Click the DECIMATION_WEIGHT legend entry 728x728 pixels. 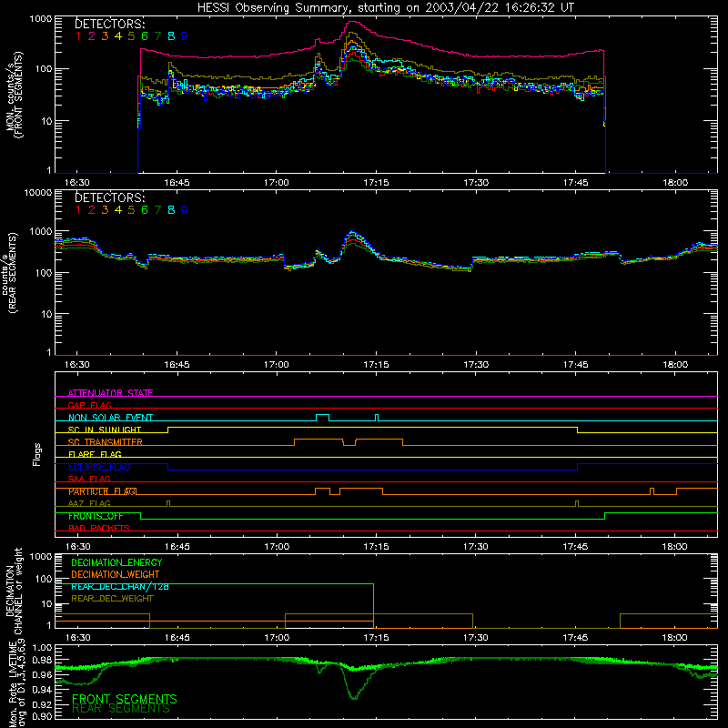tap(116, 574)
